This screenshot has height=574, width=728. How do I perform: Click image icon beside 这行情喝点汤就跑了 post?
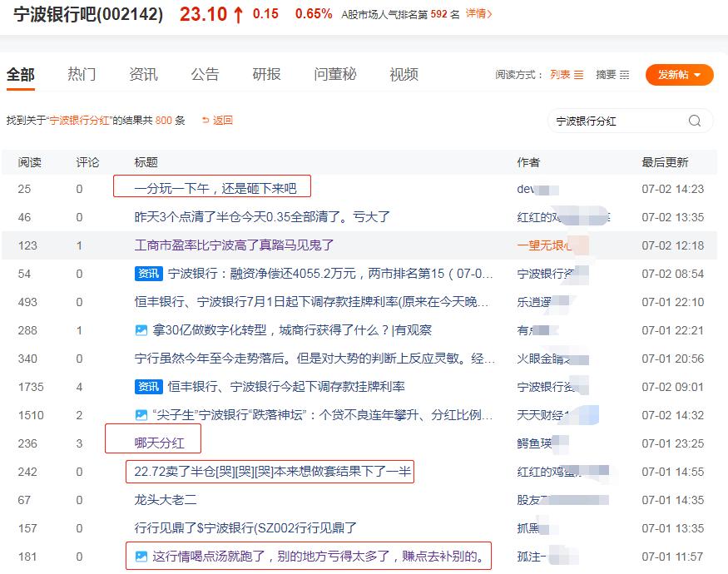(x=141, y=557)
